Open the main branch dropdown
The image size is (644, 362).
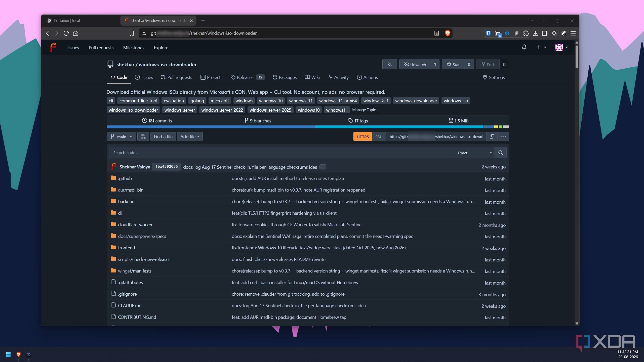coord(121,137)
